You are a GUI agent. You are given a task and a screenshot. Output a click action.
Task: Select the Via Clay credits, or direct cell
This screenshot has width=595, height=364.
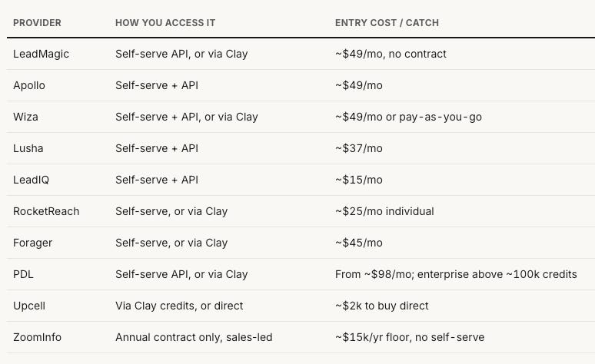click(179, 306)
